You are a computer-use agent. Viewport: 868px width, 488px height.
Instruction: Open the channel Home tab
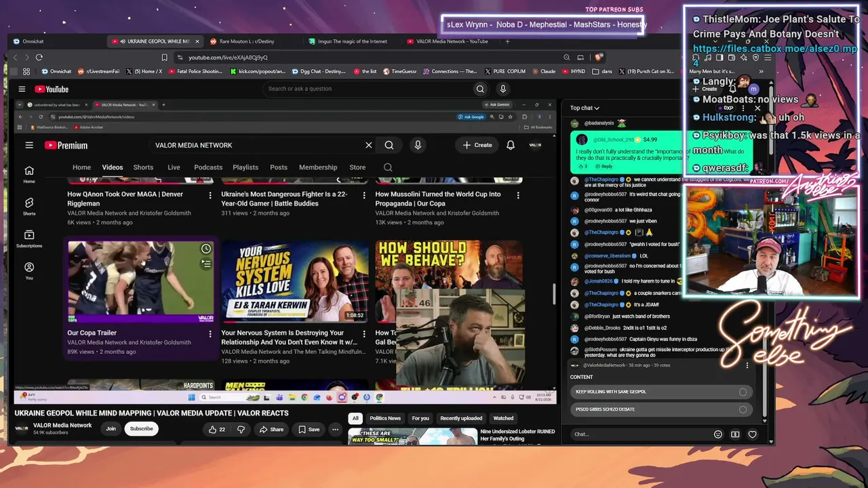tap(81, 167)
